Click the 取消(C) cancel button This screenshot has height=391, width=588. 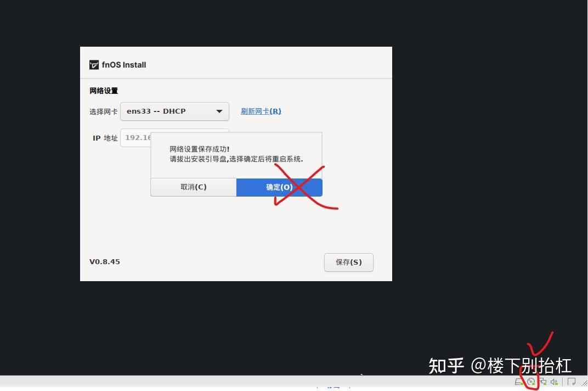tap(194, 187)
